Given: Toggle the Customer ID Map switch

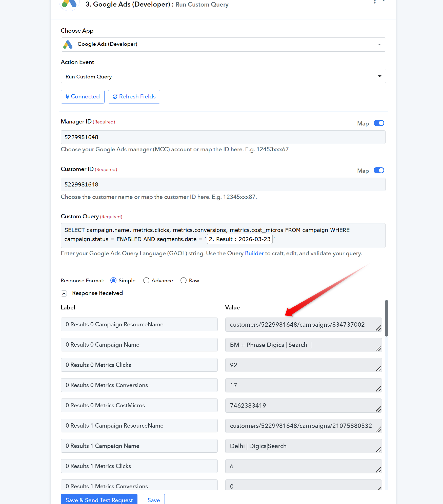Looking at the screenshot, I should pos(379,171).
